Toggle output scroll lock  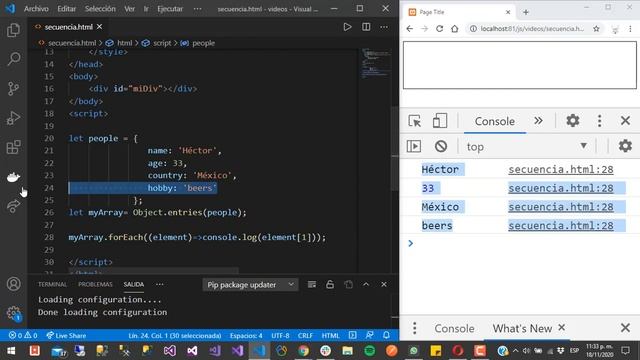coord(330,284)
